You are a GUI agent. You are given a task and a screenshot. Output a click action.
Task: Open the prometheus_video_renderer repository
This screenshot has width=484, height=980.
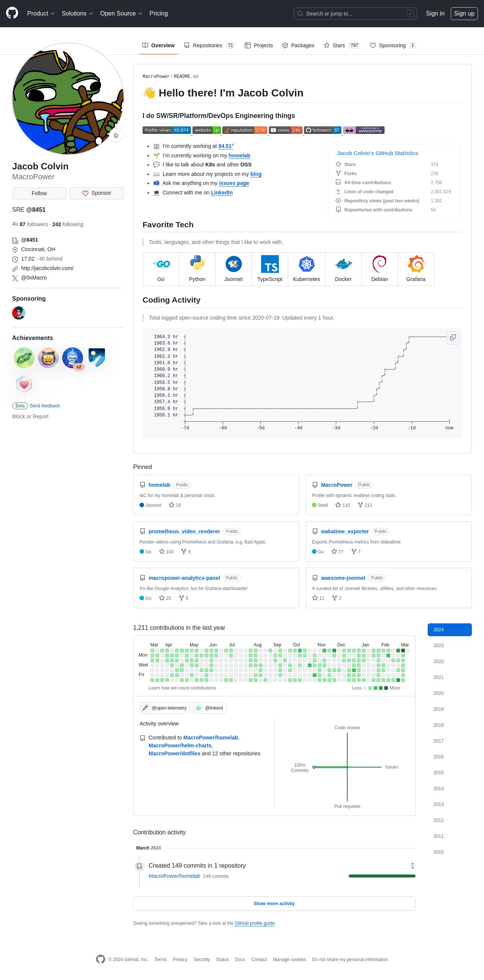click(x=184, y=531)
